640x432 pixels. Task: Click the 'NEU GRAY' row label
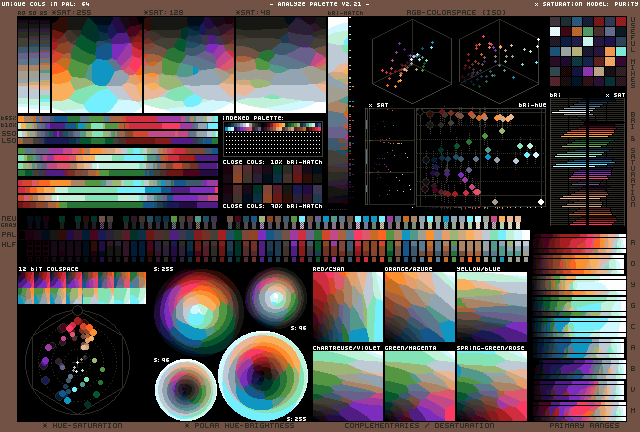9,221
